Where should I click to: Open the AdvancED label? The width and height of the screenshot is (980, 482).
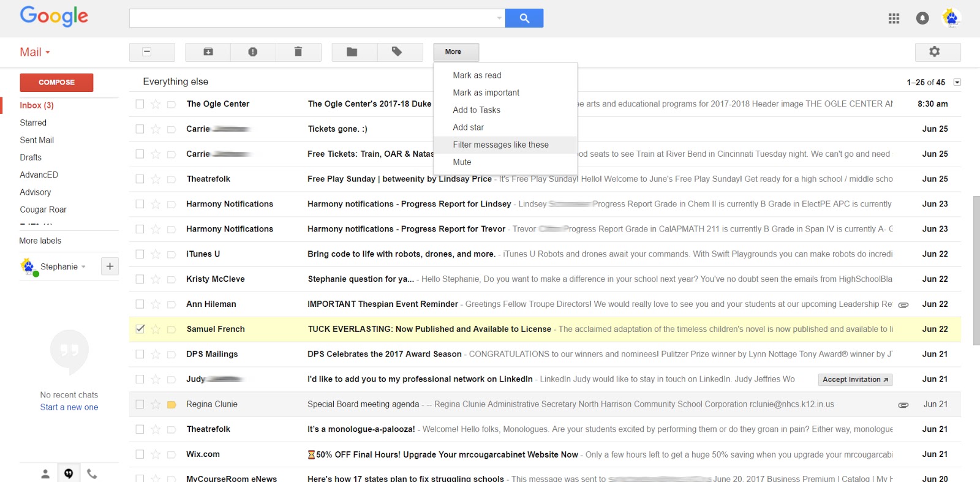coord(39,175)
